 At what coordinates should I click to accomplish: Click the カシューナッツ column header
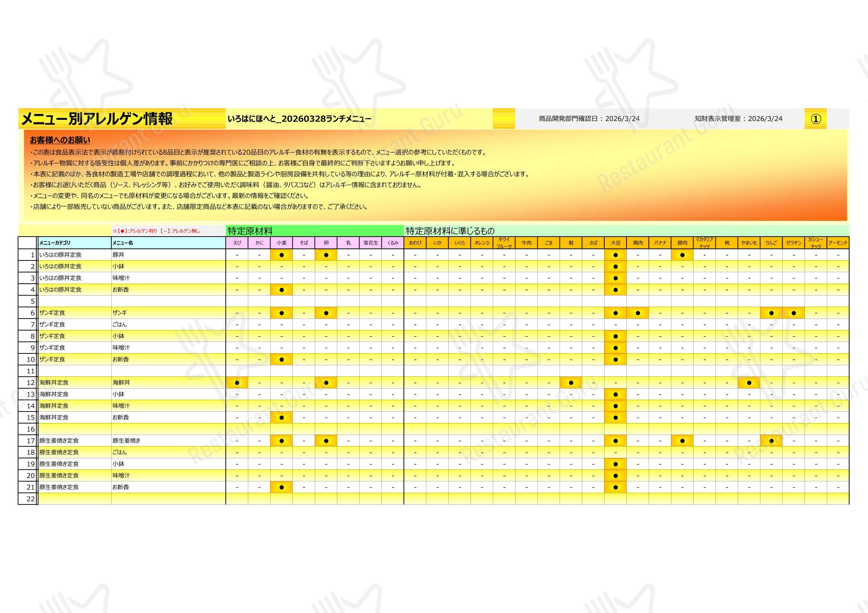(x=816, y=243)
